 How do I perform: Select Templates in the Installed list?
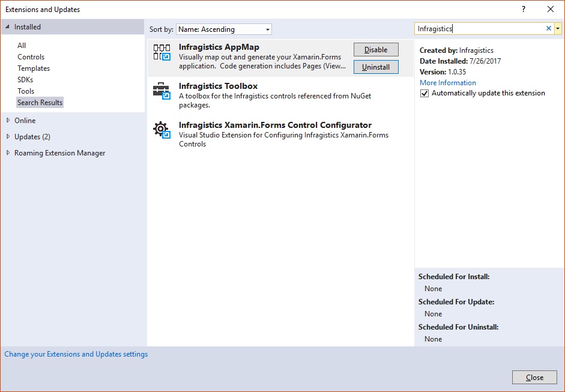(x=34, y=68)
